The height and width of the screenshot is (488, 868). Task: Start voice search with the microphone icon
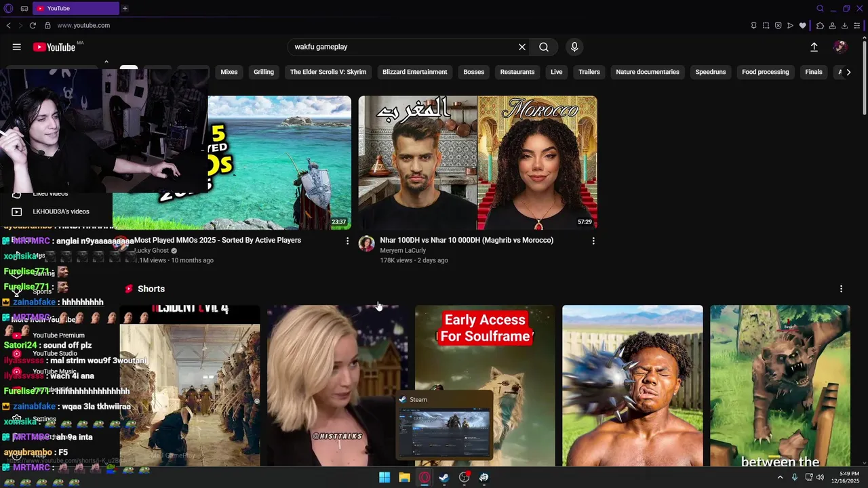click(x=574, y=47)
